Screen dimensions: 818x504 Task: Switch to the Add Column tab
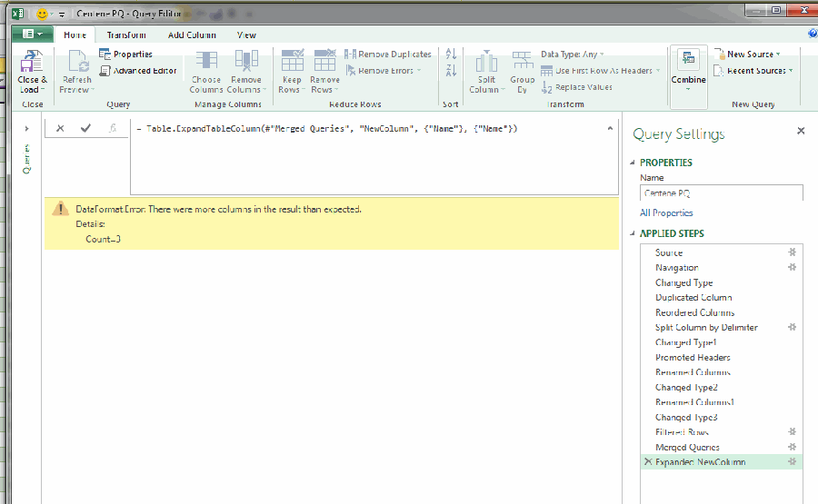pyautogui.click(x=192, y=35)
